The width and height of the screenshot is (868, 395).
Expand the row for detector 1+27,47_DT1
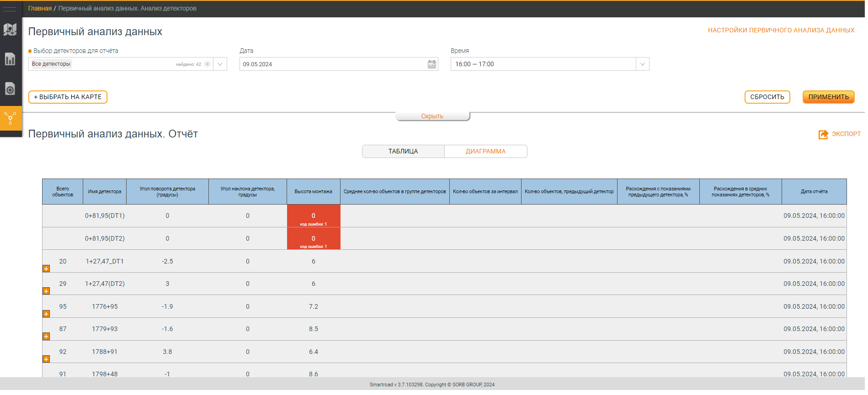point(46,269)
